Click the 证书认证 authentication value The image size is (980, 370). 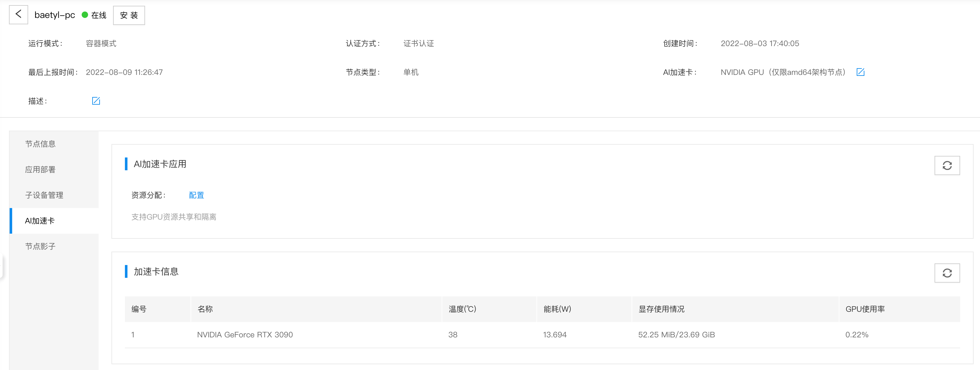419,43
